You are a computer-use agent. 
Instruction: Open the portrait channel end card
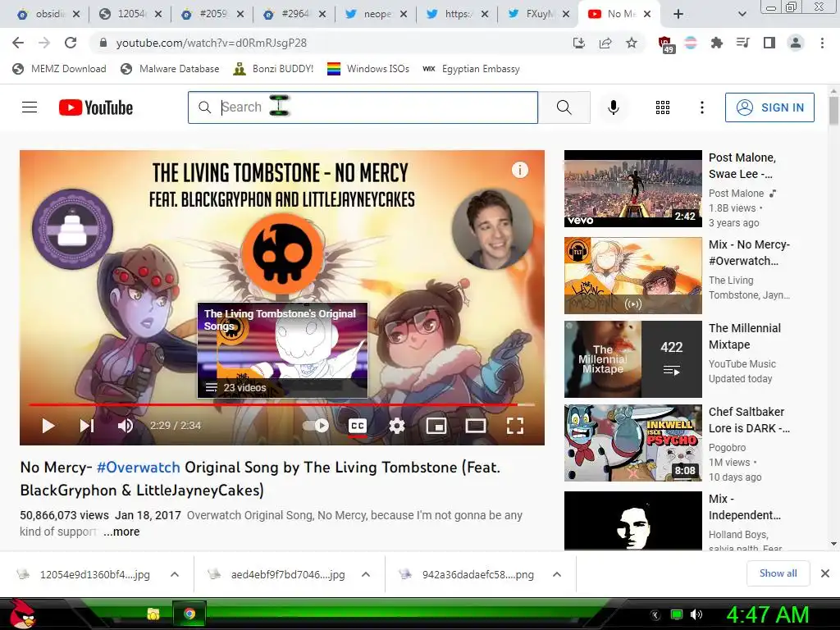click(492, 229)
